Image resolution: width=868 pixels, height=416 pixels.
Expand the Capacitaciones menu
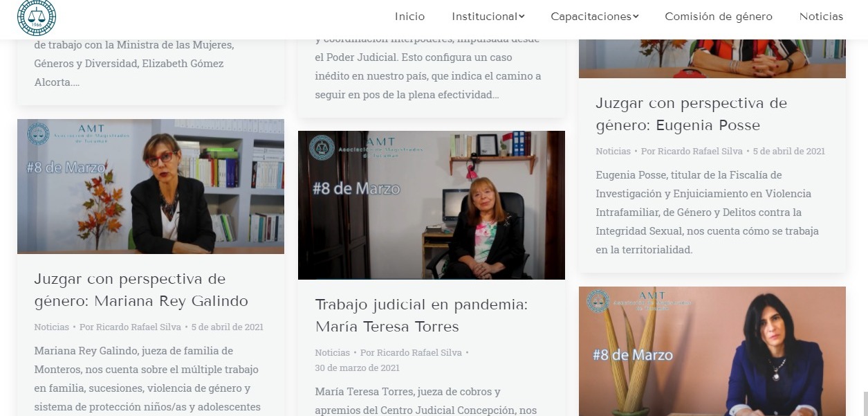594,17
